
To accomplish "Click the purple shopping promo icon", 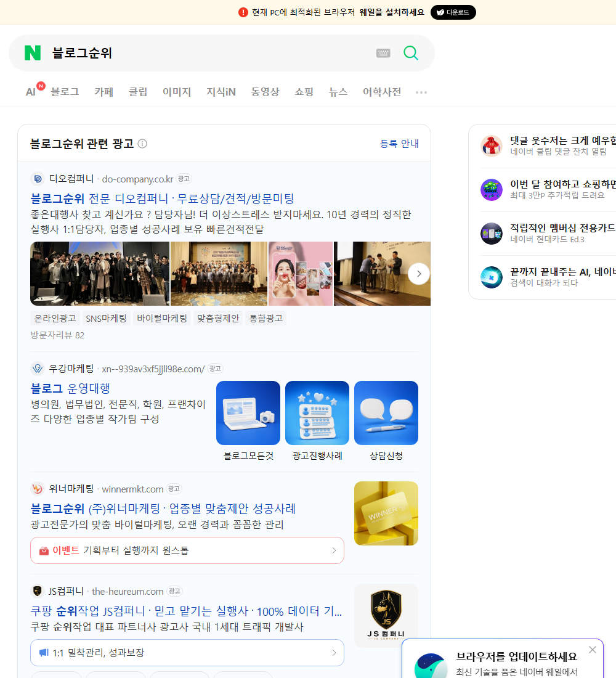I will (492, 189).
